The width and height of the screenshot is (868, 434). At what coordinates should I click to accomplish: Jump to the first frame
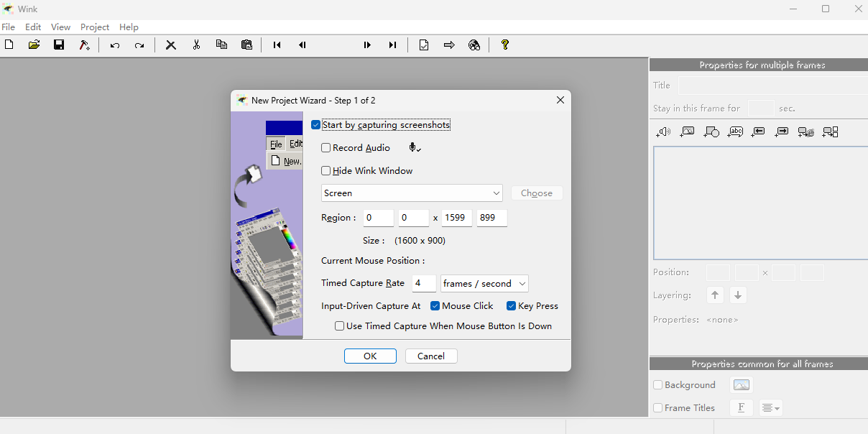coord(277,45)
